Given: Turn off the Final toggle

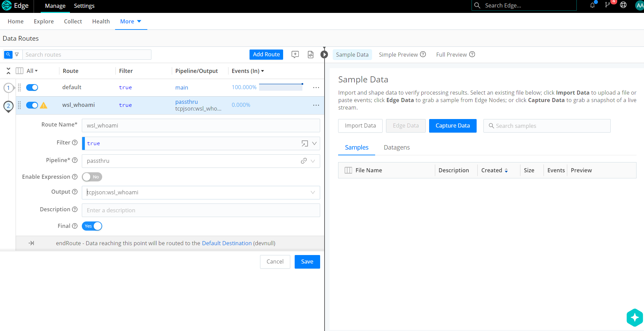Looking at the screenshot, I should pos(92,226).
